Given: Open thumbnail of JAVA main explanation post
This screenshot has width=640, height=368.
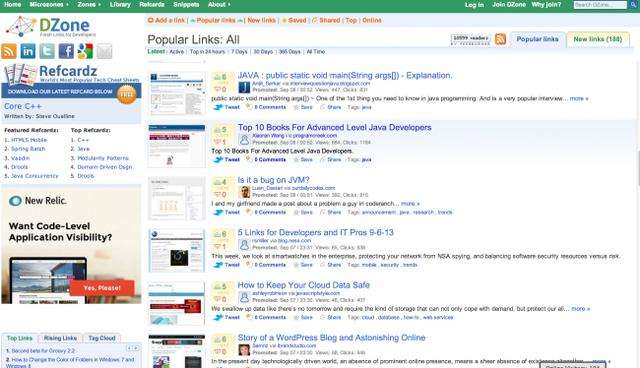Looking at the screenshot, I should pos(176,94).
